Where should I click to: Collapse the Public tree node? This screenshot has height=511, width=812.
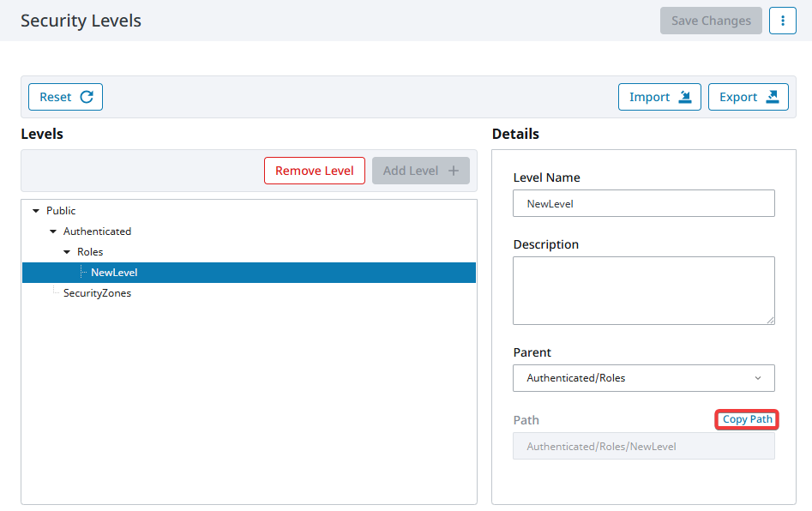(x=36, y=211)
